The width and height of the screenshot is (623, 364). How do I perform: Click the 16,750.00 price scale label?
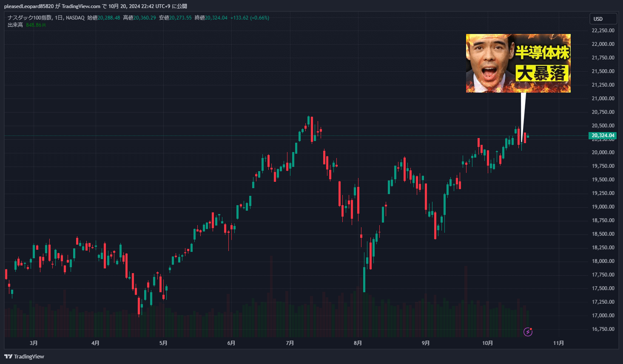tap(603, 329)
